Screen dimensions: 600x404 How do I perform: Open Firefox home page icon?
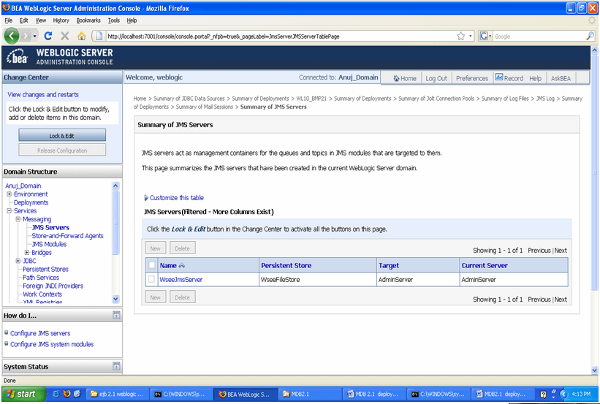(x=82, y=36)
